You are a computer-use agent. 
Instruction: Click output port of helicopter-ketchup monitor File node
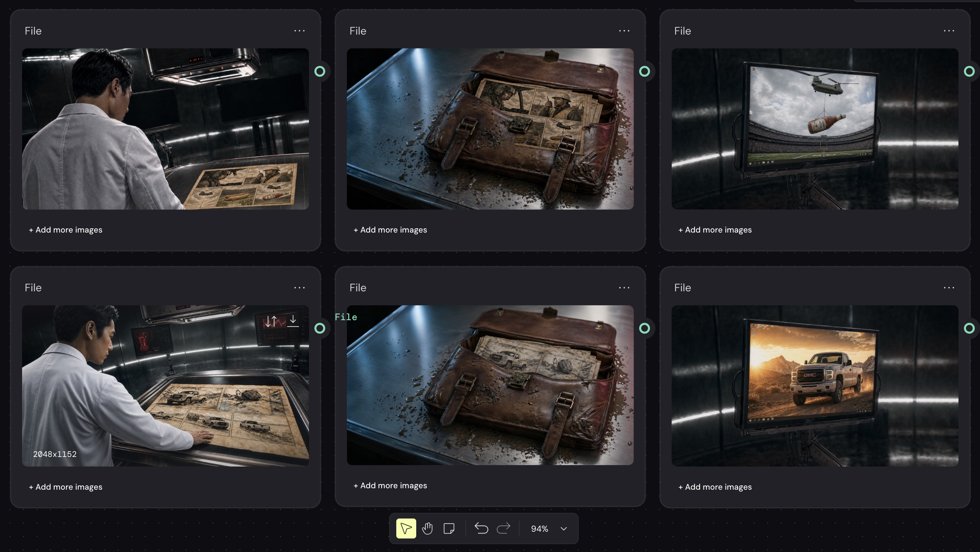969,71
